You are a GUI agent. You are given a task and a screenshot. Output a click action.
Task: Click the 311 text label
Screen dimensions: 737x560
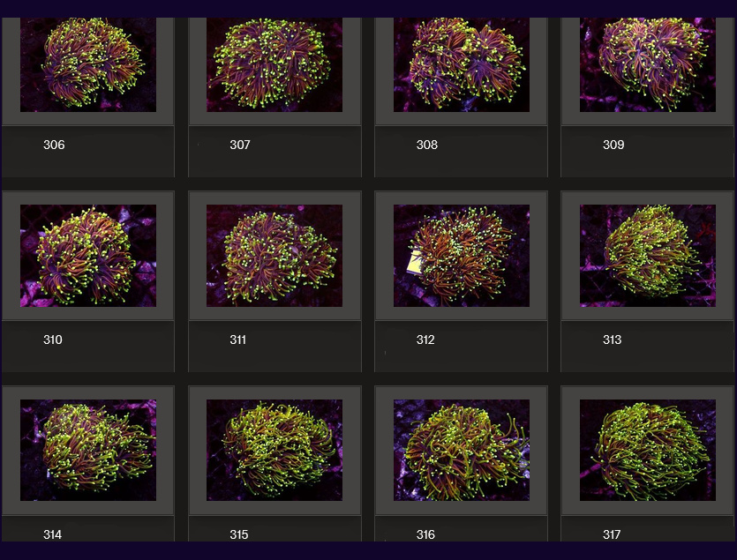(237, 340)
